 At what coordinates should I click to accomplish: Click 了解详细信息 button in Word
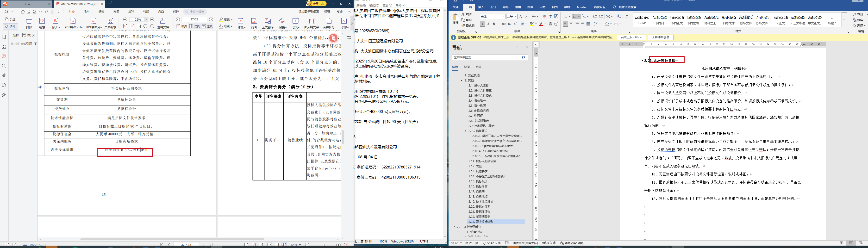tap(661, 37)
